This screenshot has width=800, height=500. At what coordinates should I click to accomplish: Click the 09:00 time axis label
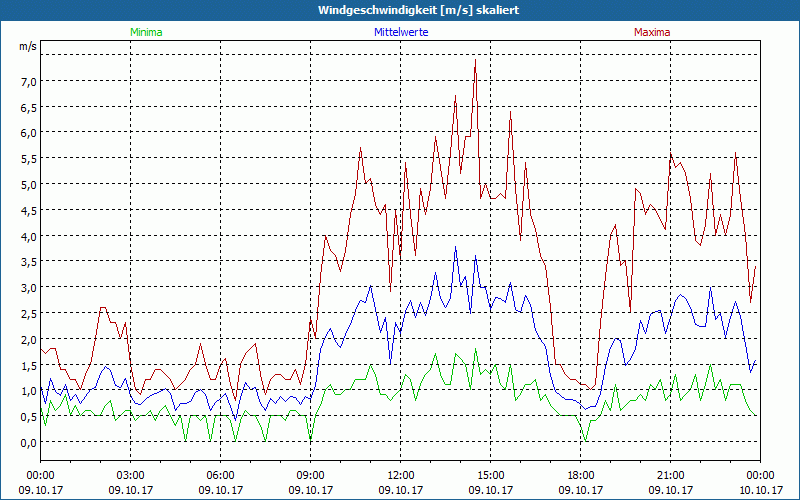[311, 476]
